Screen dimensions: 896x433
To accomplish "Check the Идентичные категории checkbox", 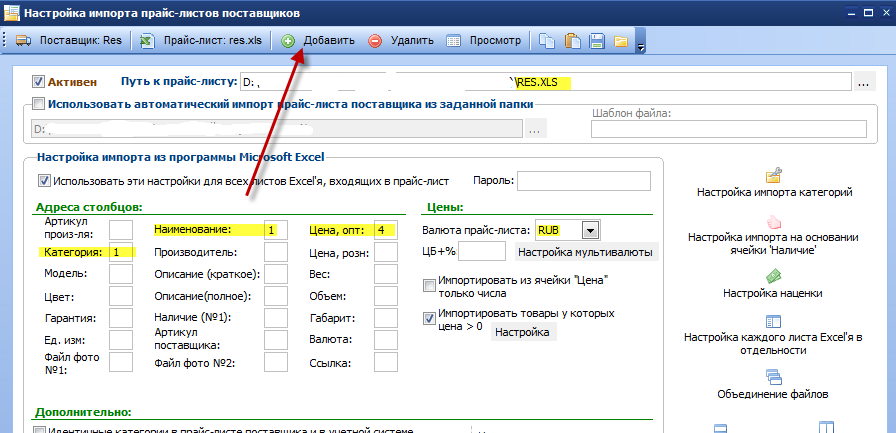I will [x=39, y=431].
